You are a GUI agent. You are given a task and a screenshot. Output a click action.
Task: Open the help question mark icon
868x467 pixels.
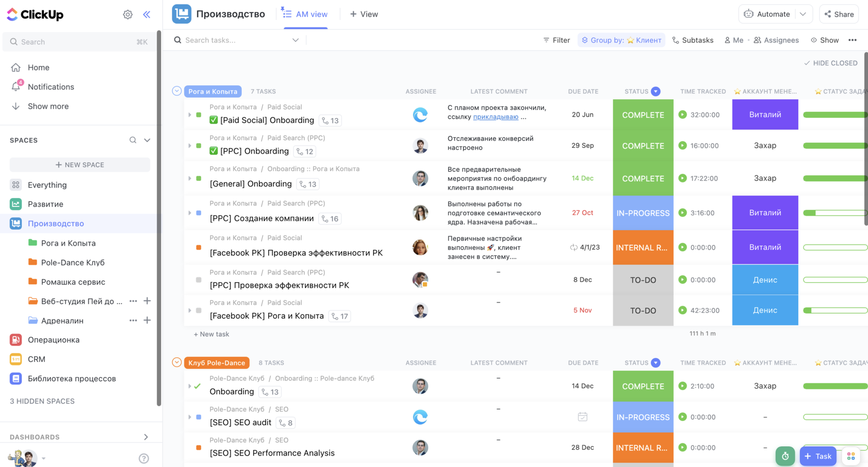coord(144,458)
